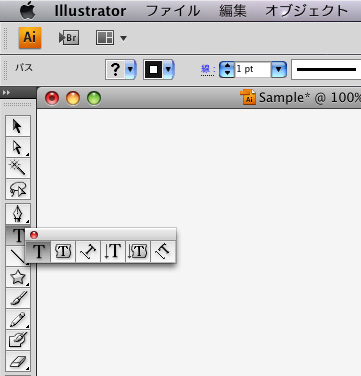The width and height of the screenshot is (361, 376).
Task: Pick the Vertical Type on Path tool
Action: [163, 251]
